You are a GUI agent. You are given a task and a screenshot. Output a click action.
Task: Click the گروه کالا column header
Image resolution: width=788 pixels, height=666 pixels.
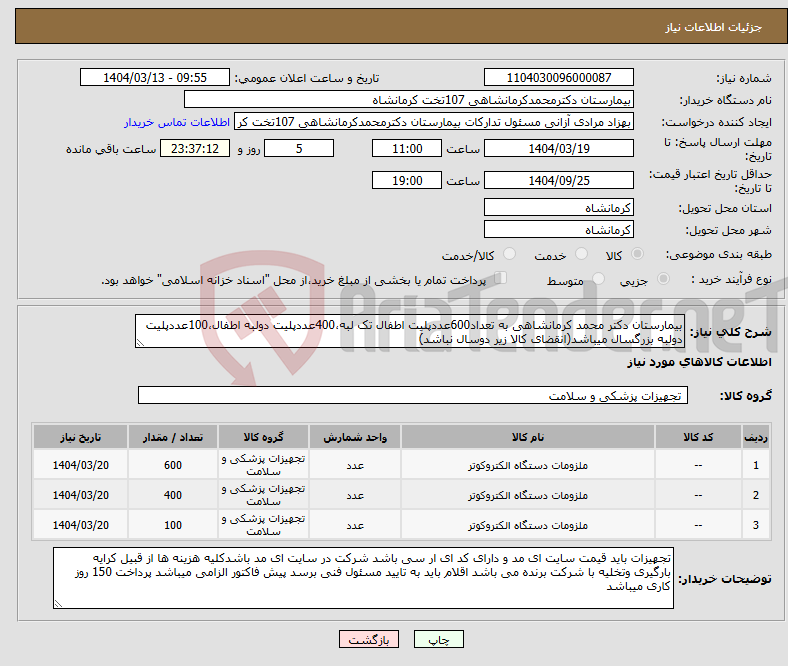point(263,437)
